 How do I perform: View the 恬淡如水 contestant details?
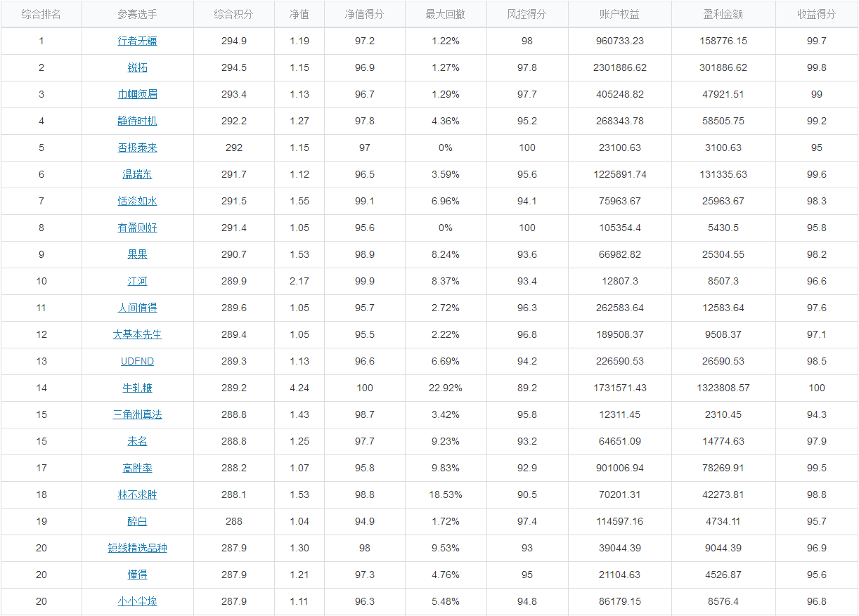[x=137, y=201]
